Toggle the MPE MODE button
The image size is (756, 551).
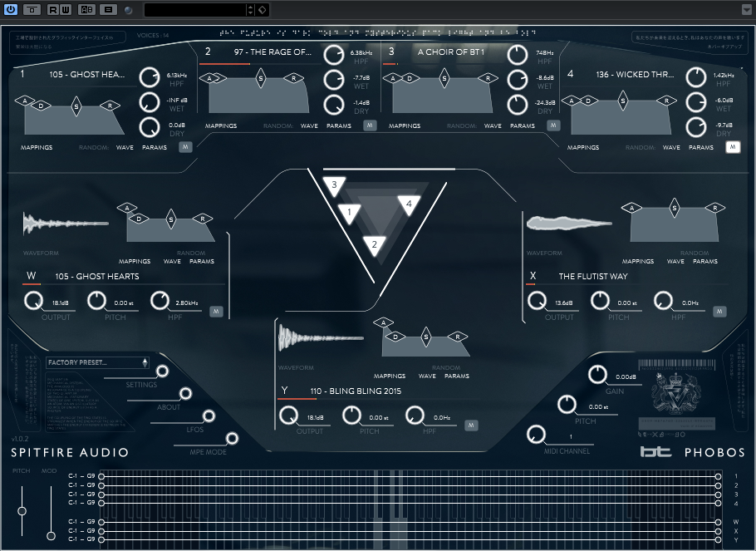tap(232, 438)
